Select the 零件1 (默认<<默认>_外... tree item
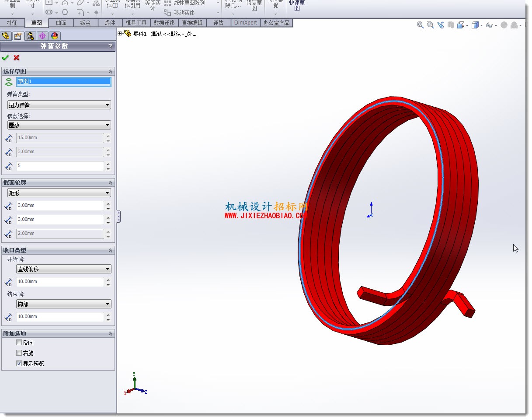 (x=165, y=34)
